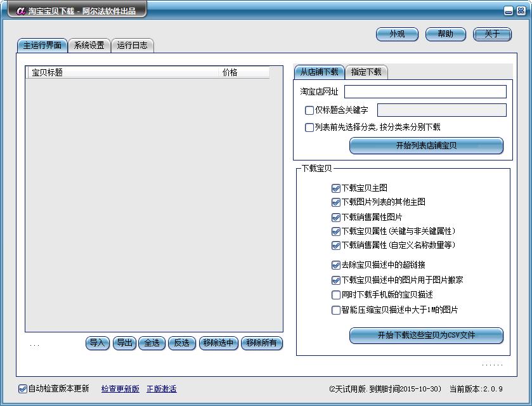Click the 帮助 help button
This screenshot has width=532, height=406.
(446, 34)
